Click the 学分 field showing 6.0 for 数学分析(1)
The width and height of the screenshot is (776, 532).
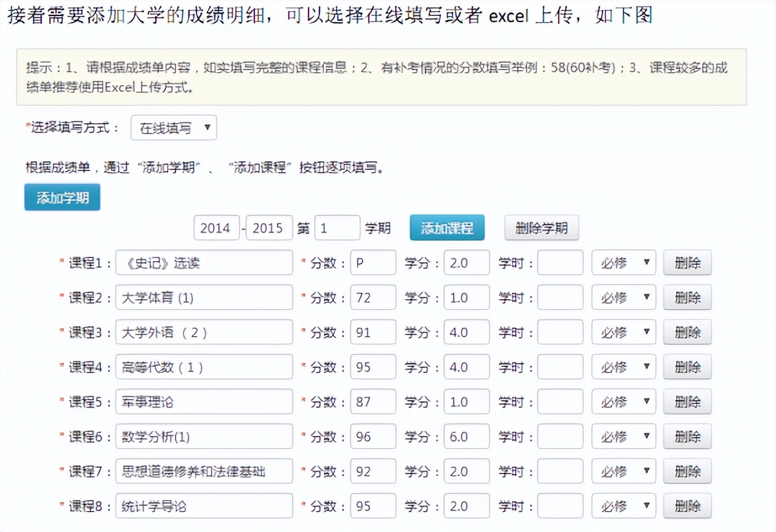[466, 436]
